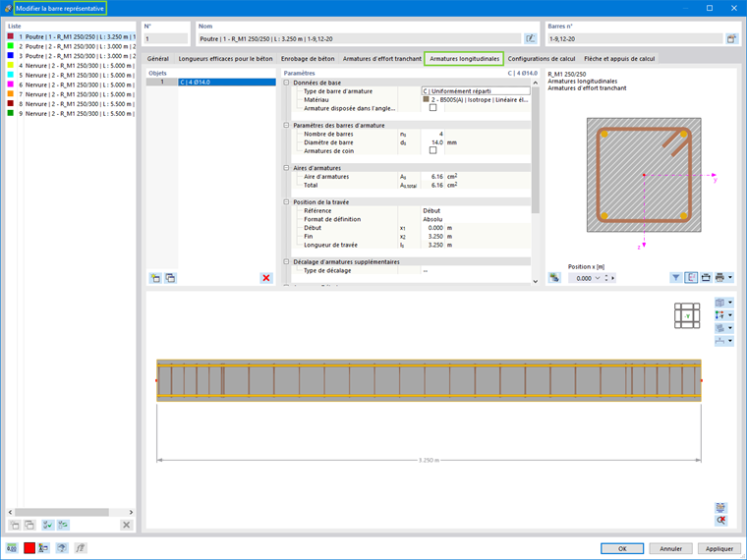Viewport: 747px width, 560px height.
Task: Open the print button dropdown arrow
Action: (730, 278)
